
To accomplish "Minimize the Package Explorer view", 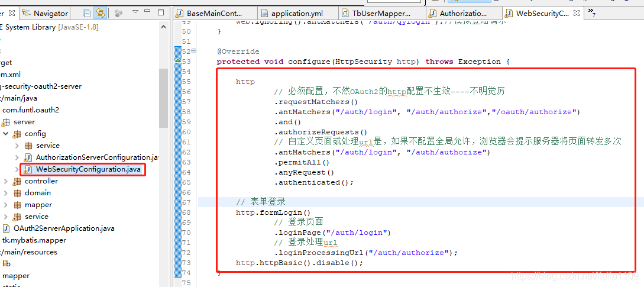I will click(148, 12).
